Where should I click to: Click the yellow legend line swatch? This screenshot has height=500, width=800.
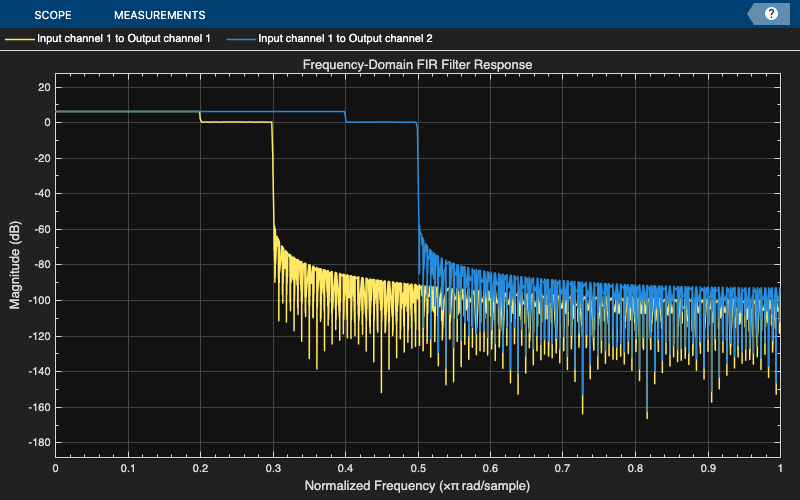(x=19, y=39)
